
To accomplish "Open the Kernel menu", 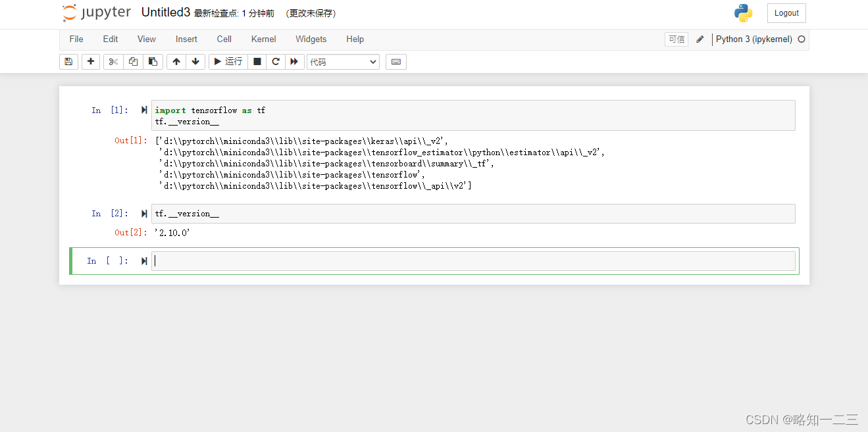I will tap(263, 39).
